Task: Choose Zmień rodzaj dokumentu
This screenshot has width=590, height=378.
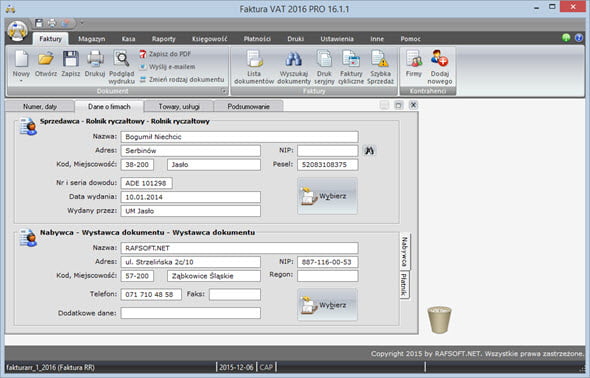Action: click(182, 79)
